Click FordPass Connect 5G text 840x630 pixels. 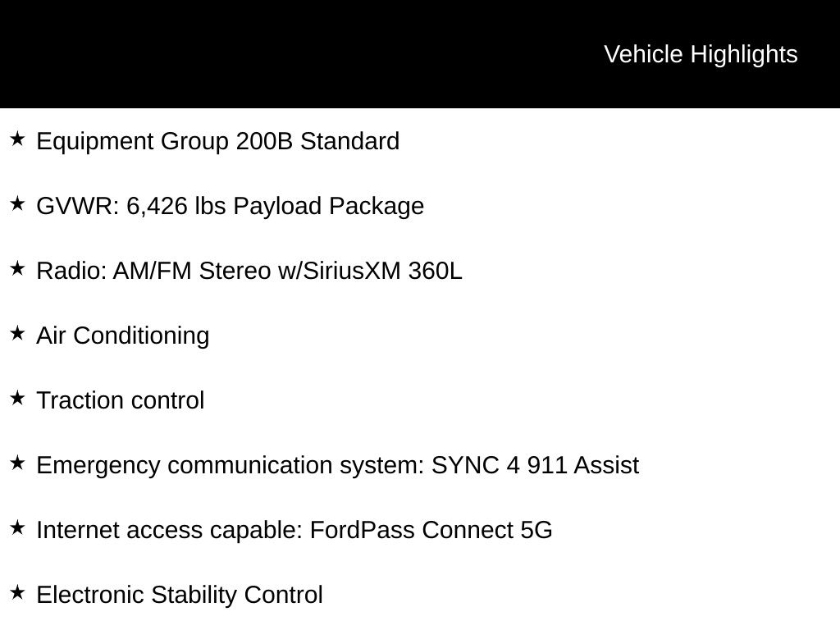point(431,530)
